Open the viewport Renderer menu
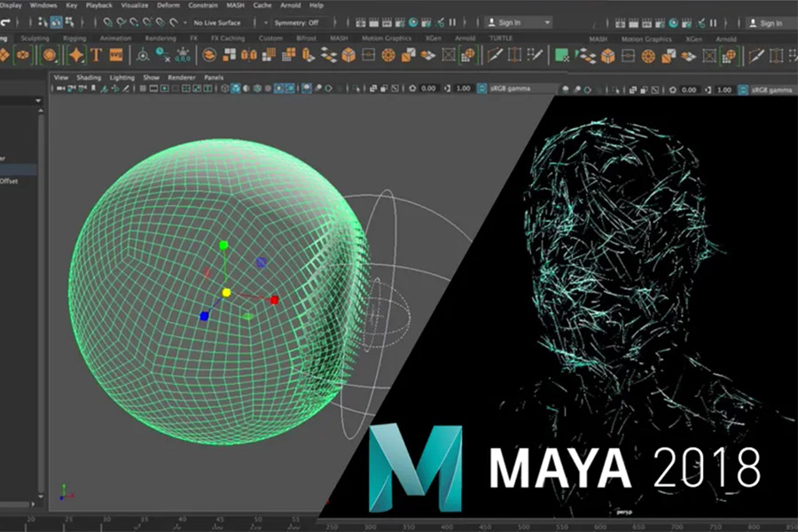 point(182,77)
